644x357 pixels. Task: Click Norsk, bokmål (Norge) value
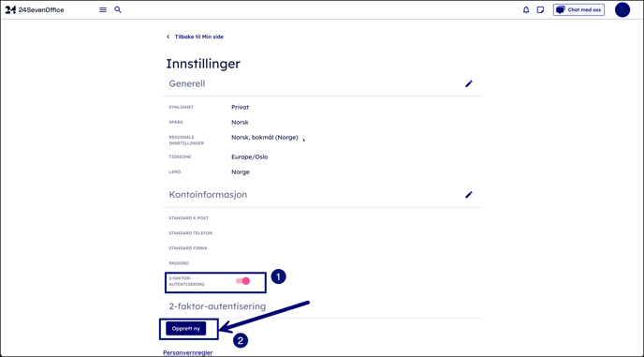[x=265, y=138]
